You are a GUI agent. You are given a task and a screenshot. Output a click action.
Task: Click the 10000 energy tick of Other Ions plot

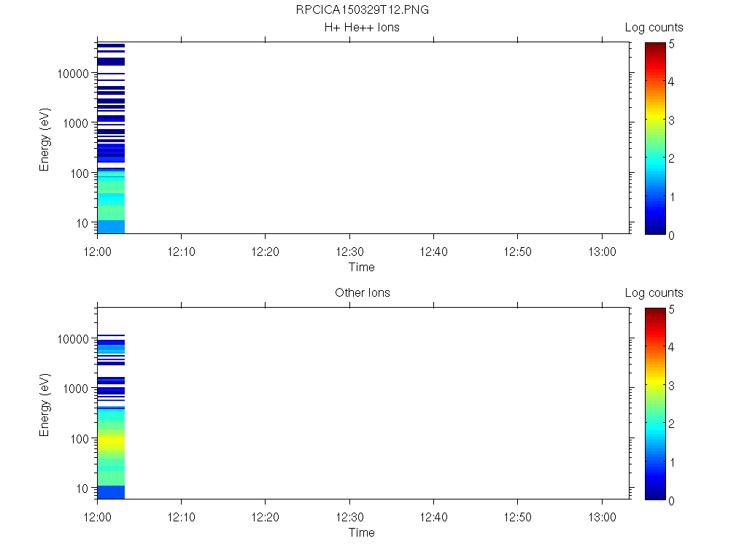[x=73, y=339]
